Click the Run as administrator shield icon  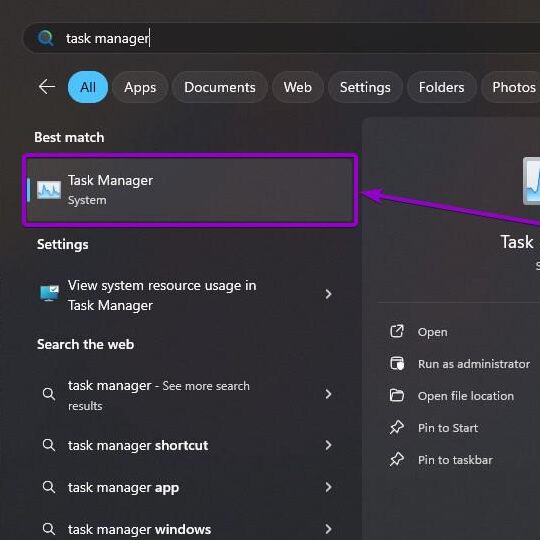pos(397,363)
